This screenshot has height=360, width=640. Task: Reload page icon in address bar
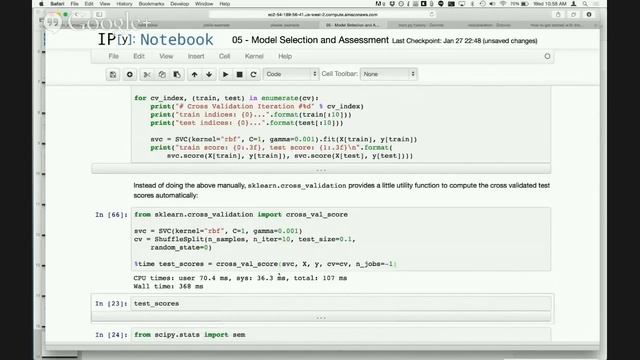tap(431, 14)
